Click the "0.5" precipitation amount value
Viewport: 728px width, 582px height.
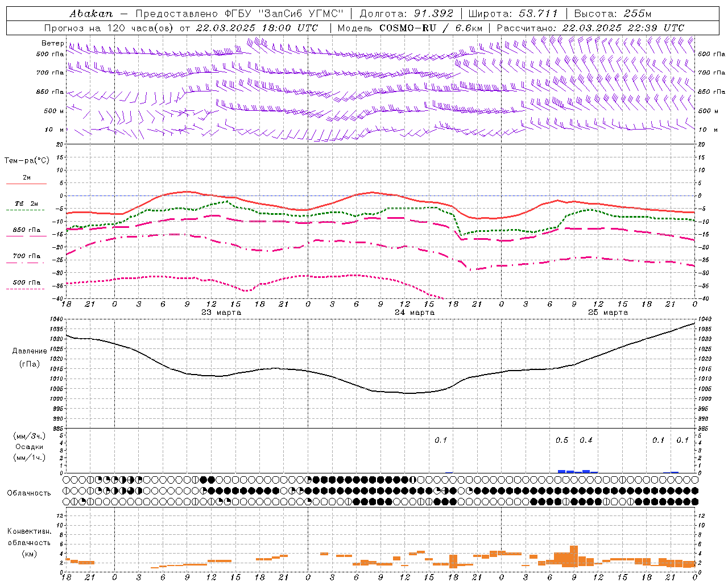pos(562,440)
